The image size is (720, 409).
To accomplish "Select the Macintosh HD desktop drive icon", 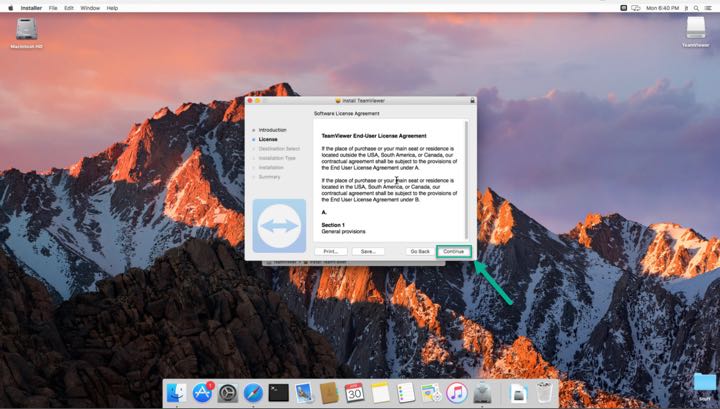I will 26,32.
